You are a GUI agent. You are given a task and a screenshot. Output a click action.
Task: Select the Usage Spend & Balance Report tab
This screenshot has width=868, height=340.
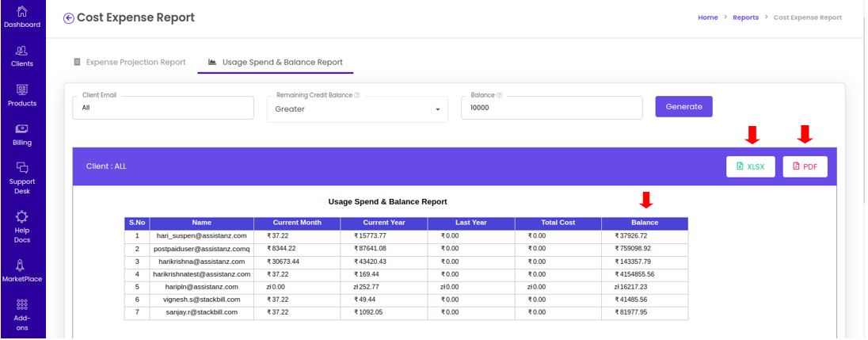point(275,62)
